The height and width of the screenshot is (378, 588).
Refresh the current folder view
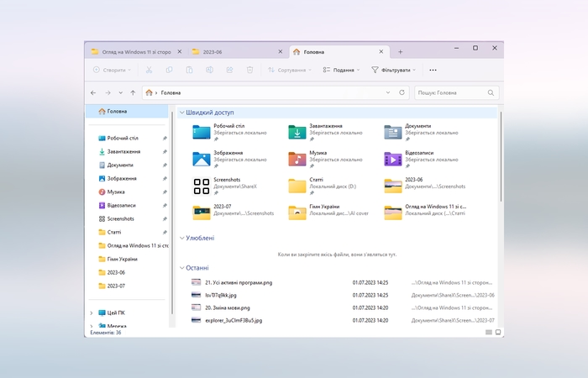[402, 92]
